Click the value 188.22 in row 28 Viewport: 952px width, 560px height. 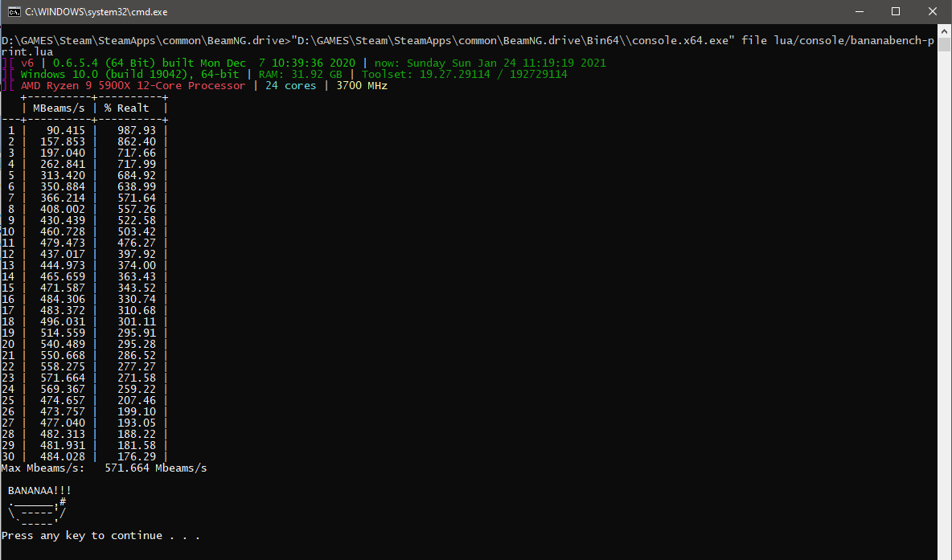pyautogui.click(x=137, y=434)
